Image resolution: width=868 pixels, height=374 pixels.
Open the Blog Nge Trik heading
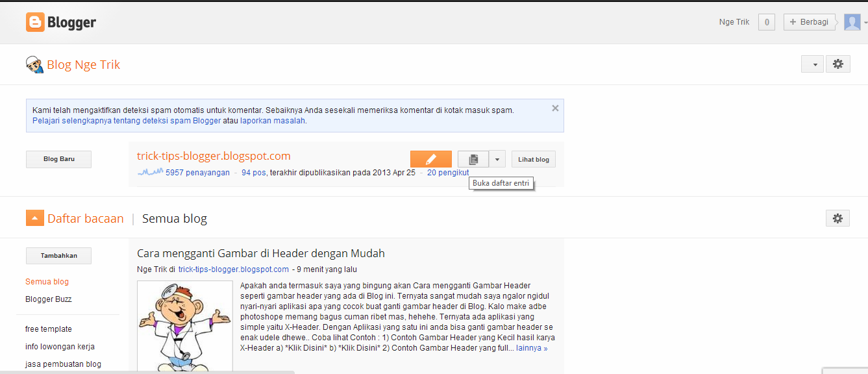click(84, 65)
